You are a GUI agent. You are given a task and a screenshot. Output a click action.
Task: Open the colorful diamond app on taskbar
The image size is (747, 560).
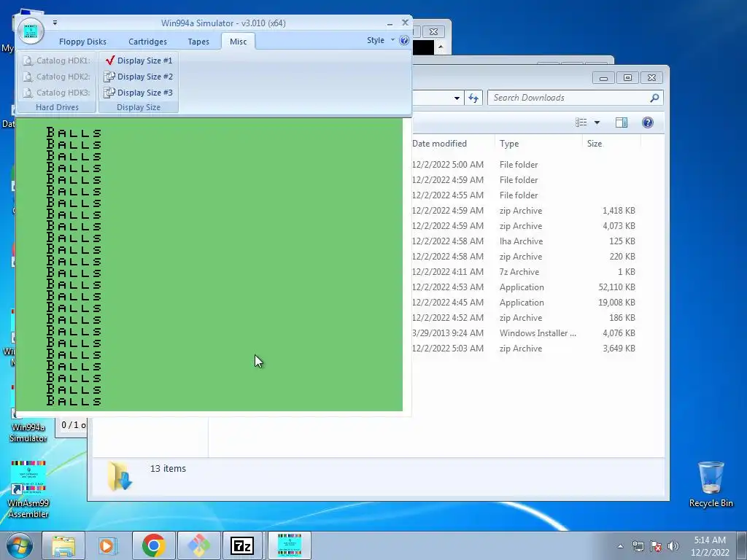pyautogui.click(x=198, y=545)
